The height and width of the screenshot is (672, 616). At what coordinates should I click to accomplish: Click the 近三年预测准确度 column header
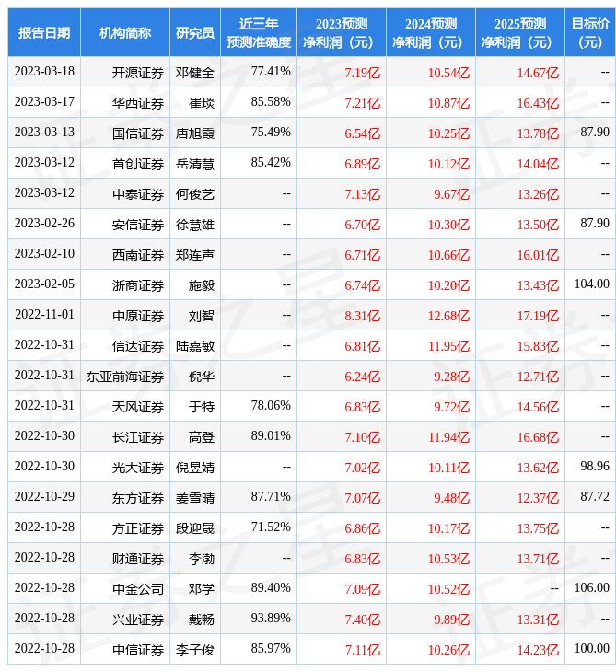point(259,32)
